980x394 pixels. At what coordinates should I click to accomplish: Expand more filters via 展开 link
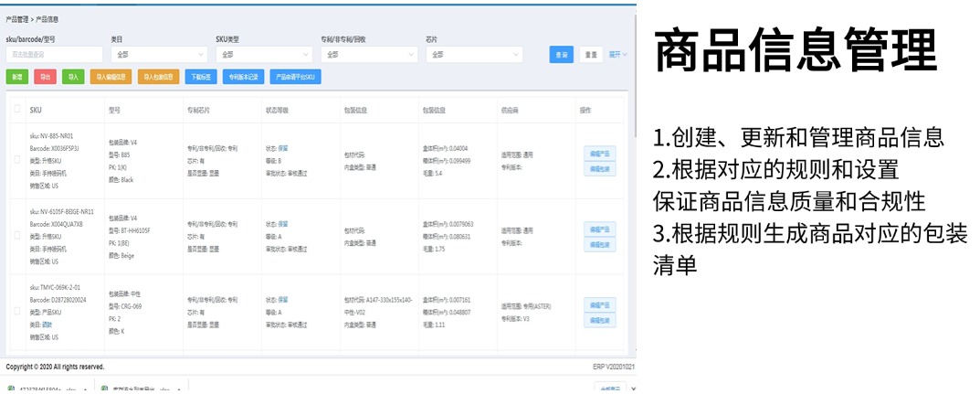coord(618,55)
